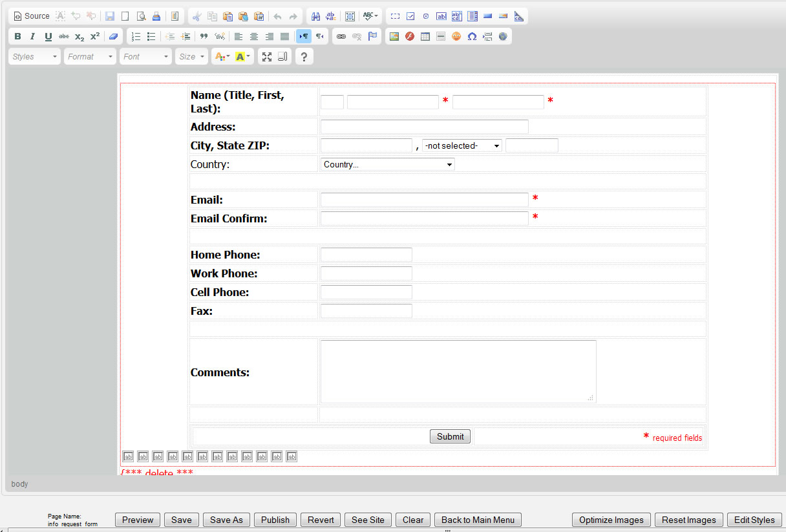786x532 pixels.
Task: Toggle Italic formatting
Action: click(x=33, y=36)
